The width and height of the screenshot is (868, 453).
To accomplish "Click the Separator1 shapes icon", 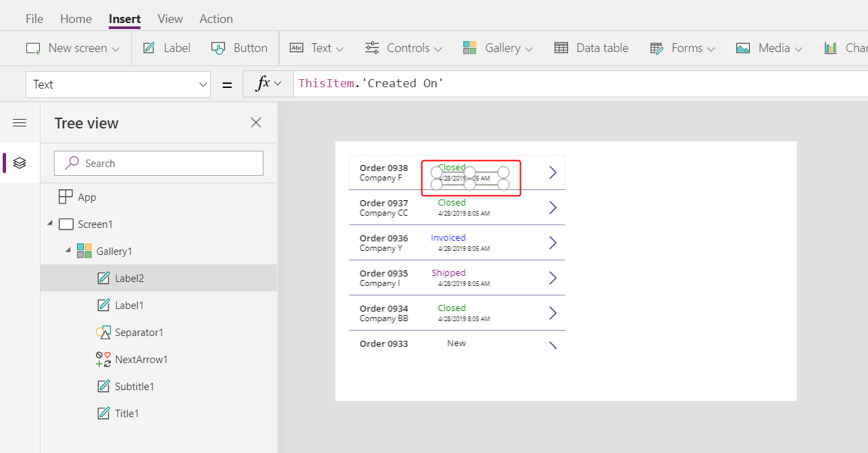I will pos(103,332).
